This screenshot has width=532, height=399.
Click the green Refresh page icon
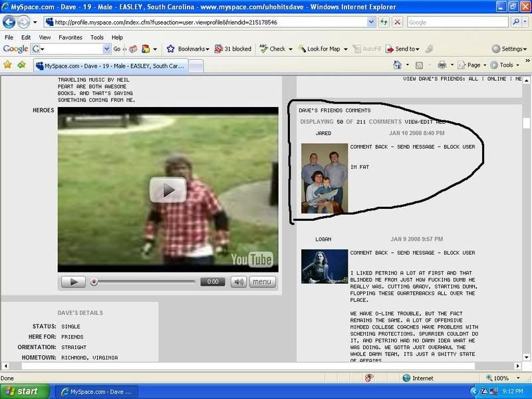384,23
